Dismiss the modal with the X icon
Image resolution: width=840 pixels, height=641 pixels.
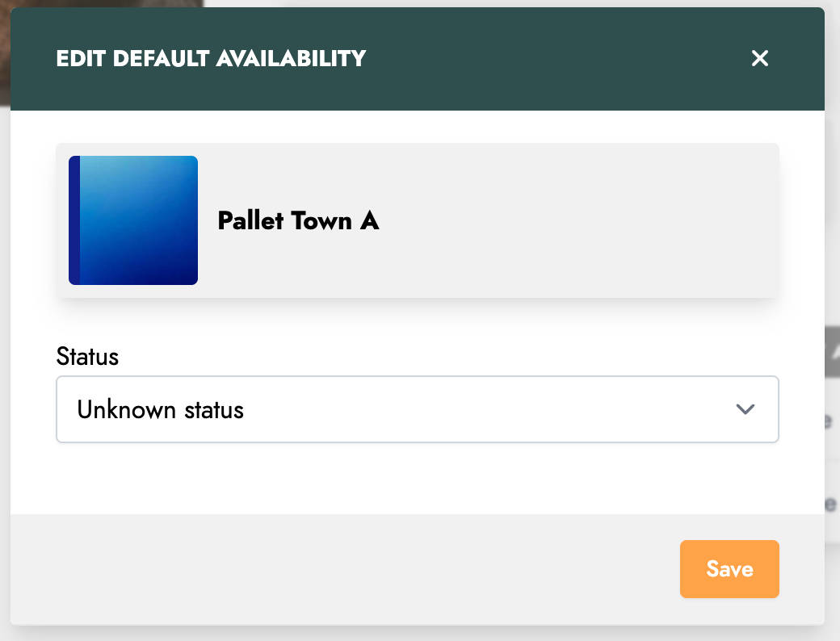click(759, 58)
